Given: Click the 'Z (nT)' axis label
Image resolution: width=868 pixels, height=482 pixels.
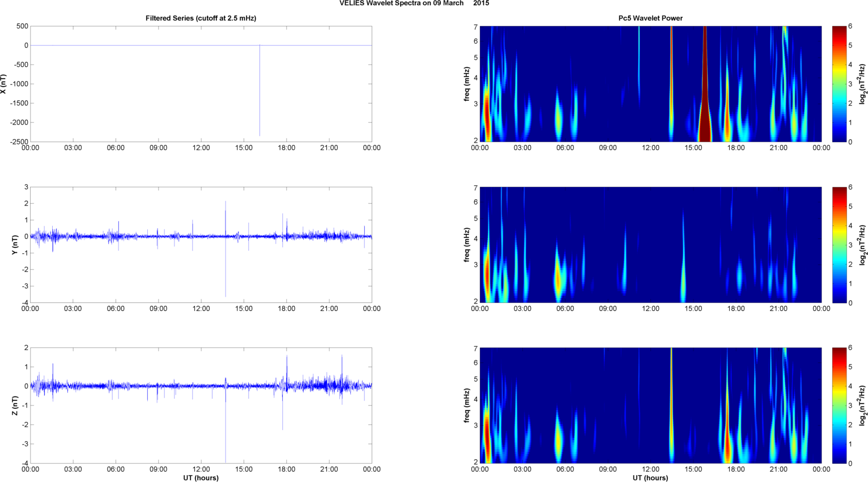Looking at the screenshot, I should [x=15, y=406].
